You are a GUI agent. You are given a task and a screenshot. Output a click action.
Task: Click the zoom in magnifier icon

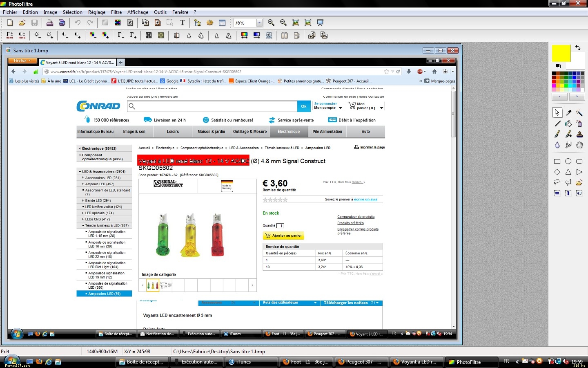click(x=271, y=23)
